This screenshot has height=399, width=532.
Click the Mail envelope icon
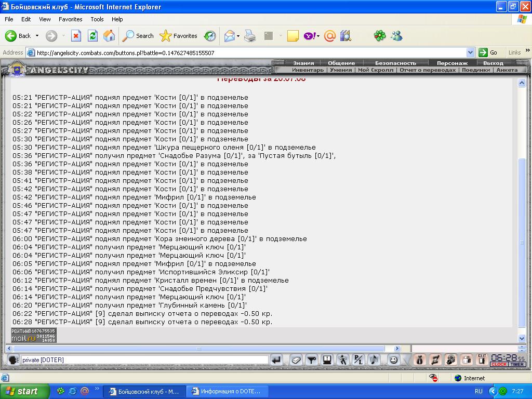(x=230, y=36)
